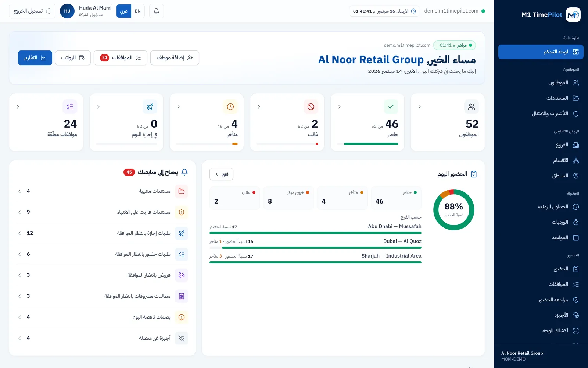
Task: Open الأقسام departments in sidebar
Action: point(541,160)
